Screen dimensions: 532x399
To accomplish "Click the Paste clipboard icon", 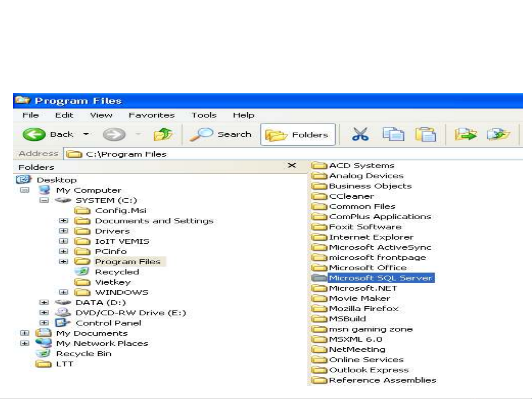I will tap(426, 134).
